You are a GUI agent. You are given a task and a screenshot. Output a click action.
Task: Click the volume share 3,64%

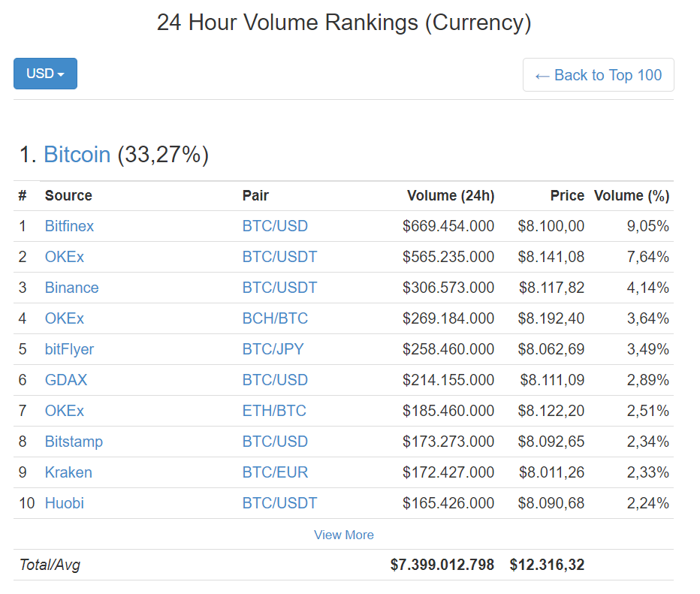[647, 318]
